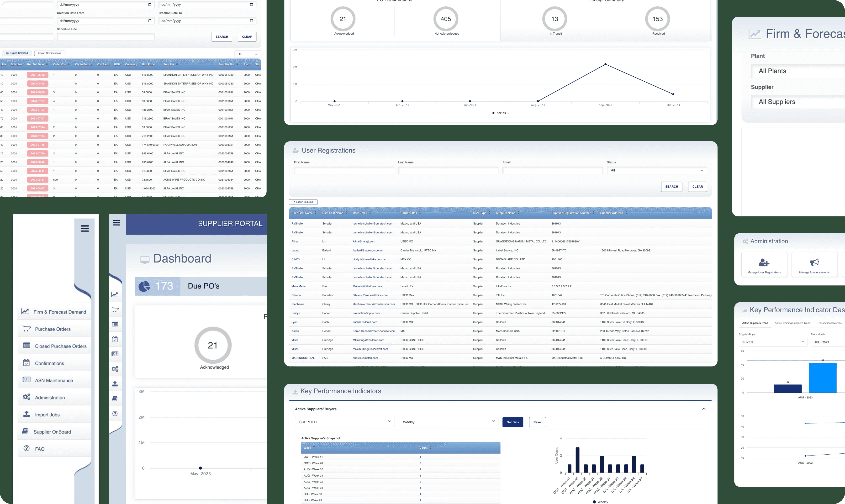Screen dimensions: 845x504
Task: Open the Status dropdown in User Registrations
Action: click(656, 170)
